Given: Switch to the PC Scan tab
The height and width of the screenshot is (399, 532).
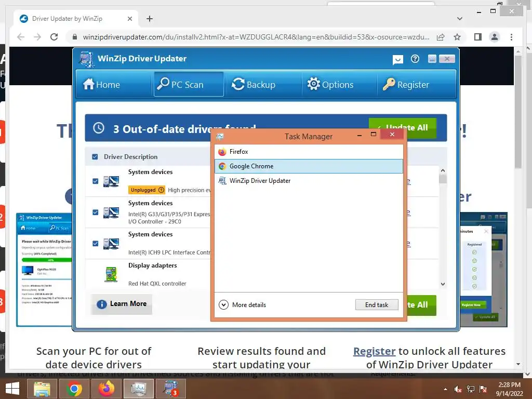Looking at the screenshot, I should 189,84.
